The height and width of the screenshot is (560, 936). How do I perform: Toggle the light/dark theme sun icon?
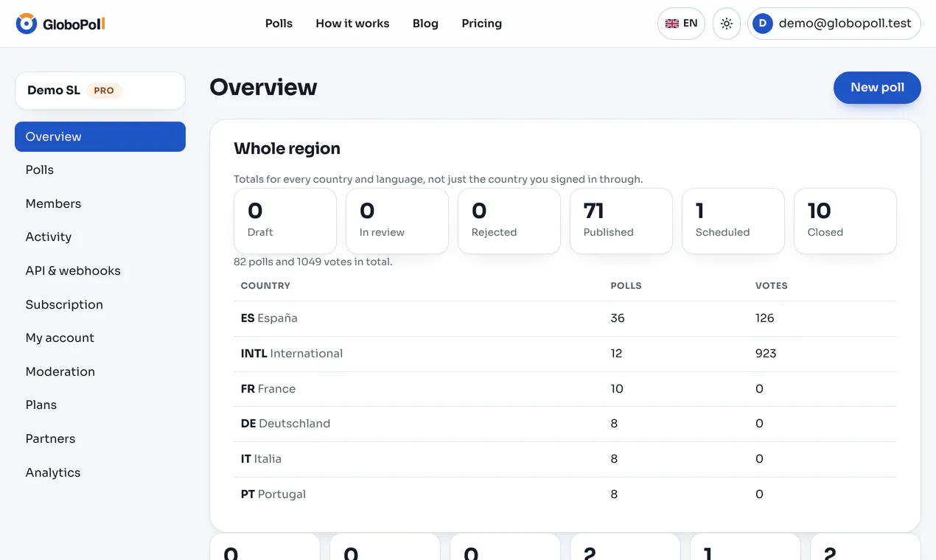coord(727,24)
